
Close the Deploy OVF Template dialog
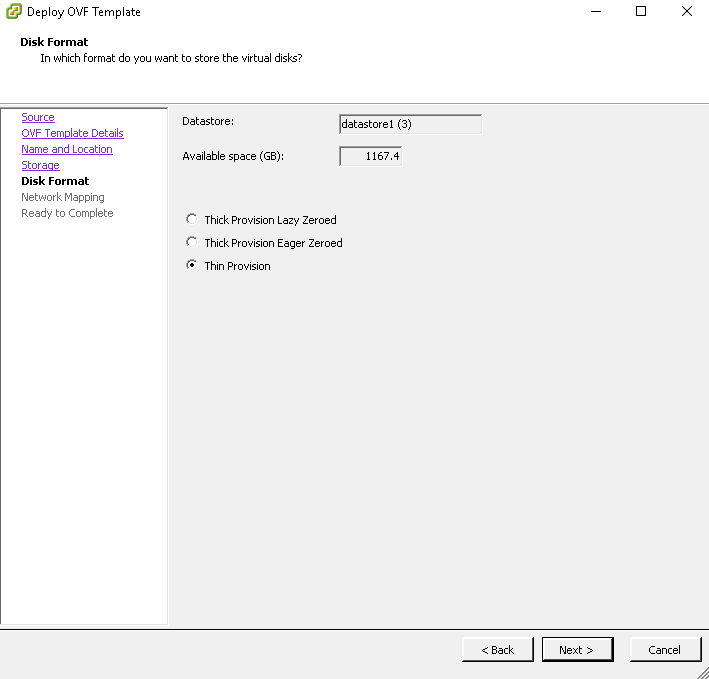point(686,11)
